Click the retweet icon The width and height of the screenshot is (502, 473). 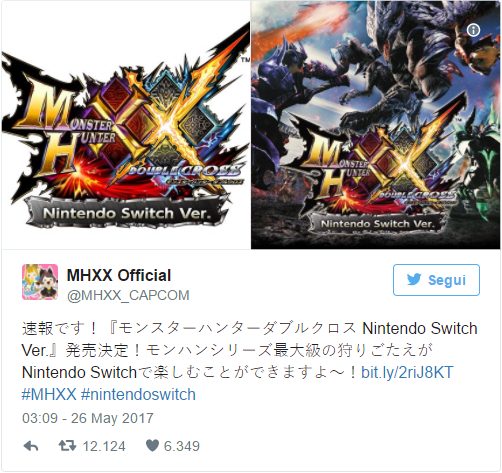coord(67,446)
